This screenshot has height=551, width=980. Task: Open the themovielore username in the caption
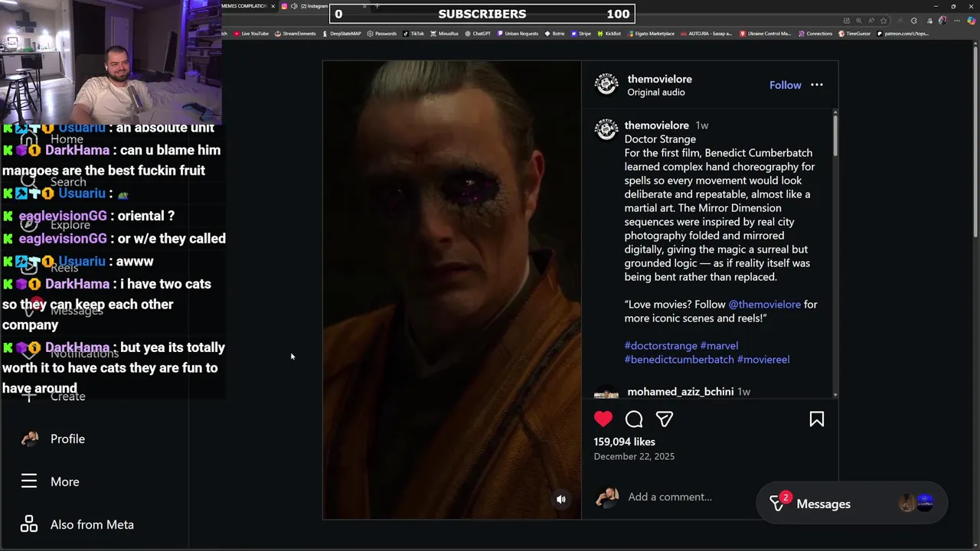point(657,126)
